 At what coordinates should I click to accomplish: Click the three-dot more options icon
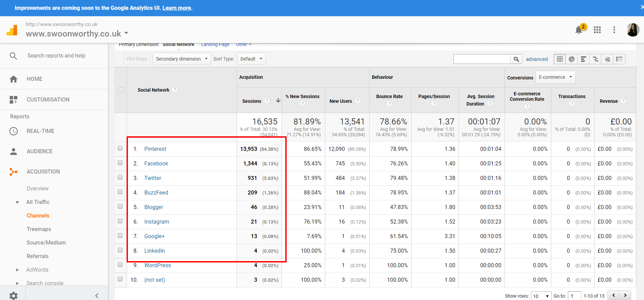(614, 30)
